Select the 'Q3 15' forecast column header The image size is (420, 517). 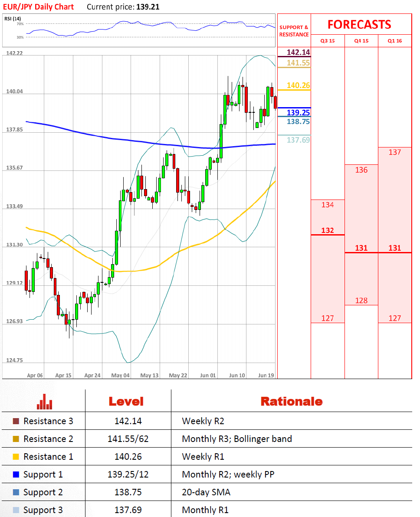(328, 41)
